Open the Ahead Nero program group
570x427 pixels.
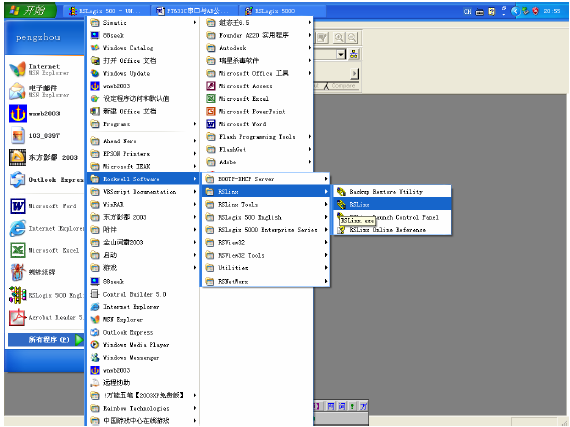(x=143, y=141)
